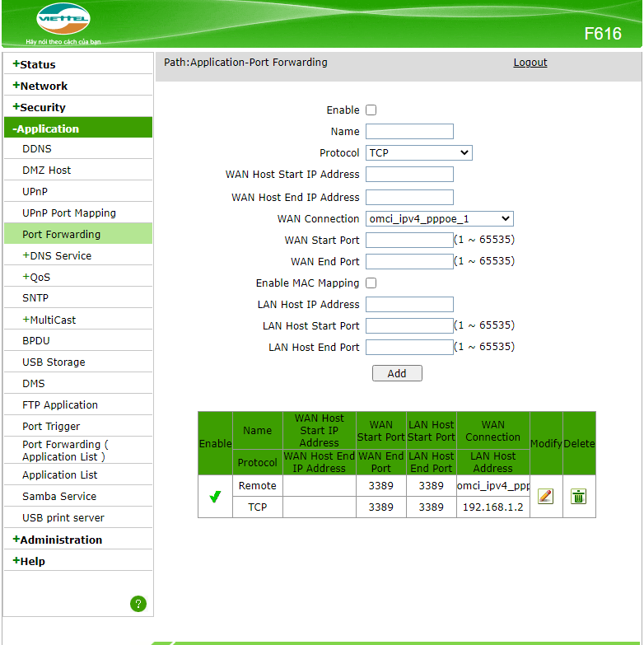Viewport: 644px width, 645px height.
Task: Open the Protocol dropdown showing TCP
Action: (x=418, y=153)
